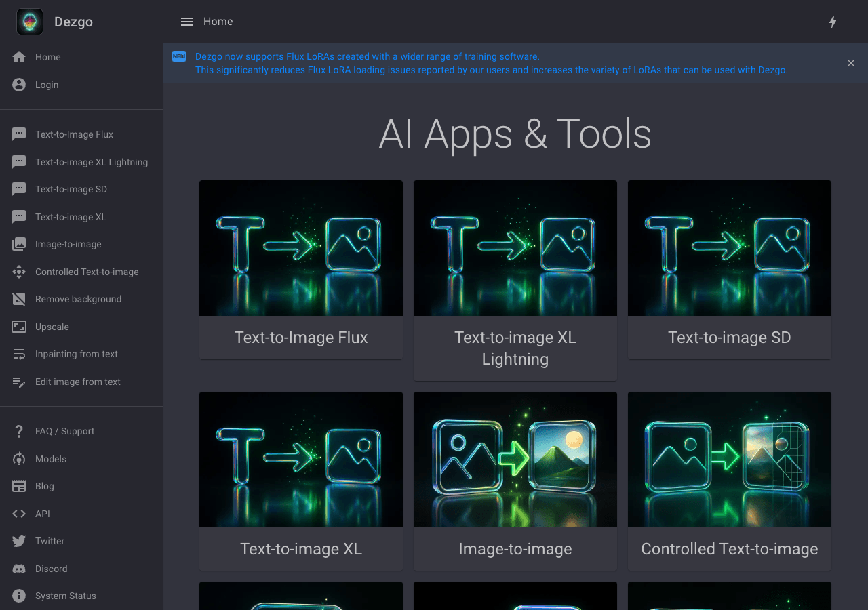Screen dimensions: 868x610
Task: Click the NEW badge icon in banner
Action: [179, 56]
